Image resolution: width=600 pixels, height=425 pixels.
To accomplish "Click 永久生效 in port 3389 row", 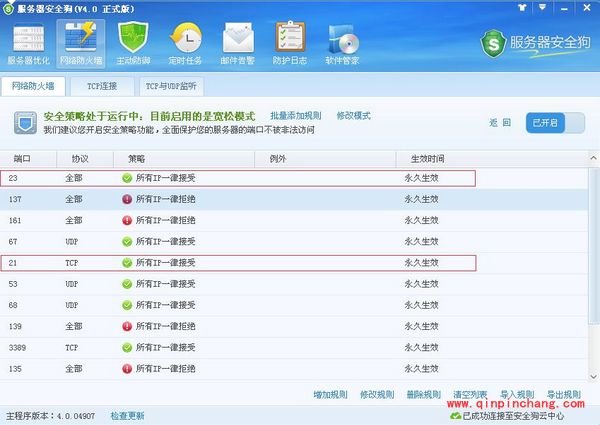I will tap(421, 347).
